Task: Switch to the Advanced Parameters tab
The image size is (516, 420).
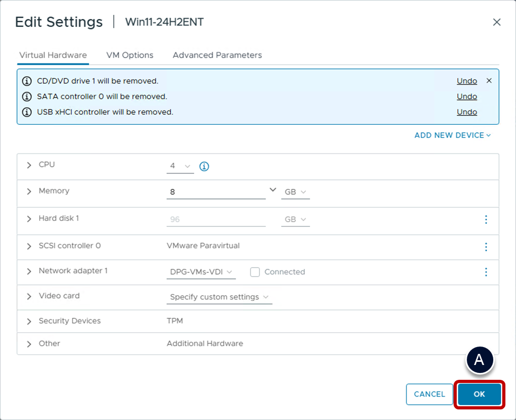Action: point(217,55)
